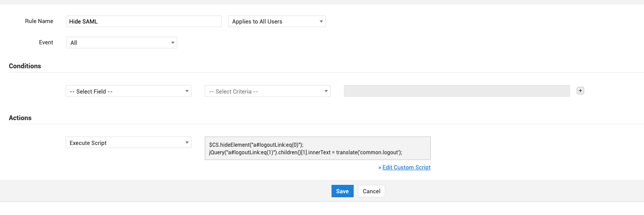Open the Edit Custom Script link
644x215 pixels.
tap(406, 168)
